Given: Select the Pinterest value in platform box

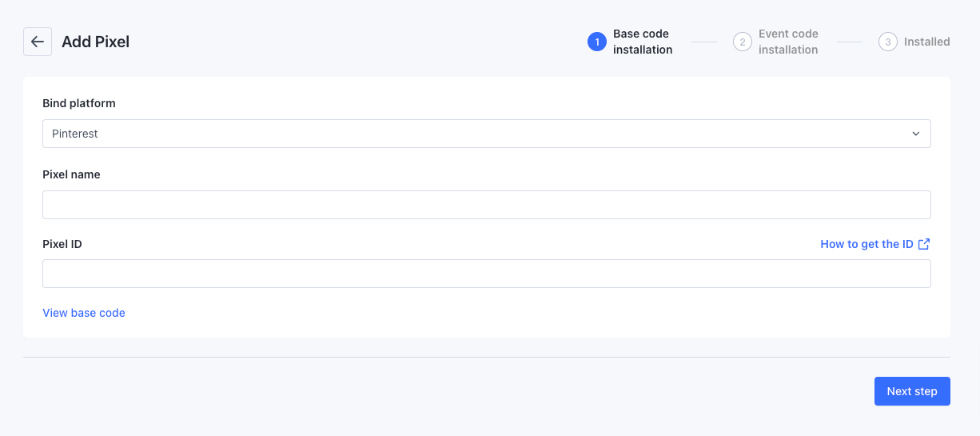Looking at the screenshot, I should coord(75,134).
